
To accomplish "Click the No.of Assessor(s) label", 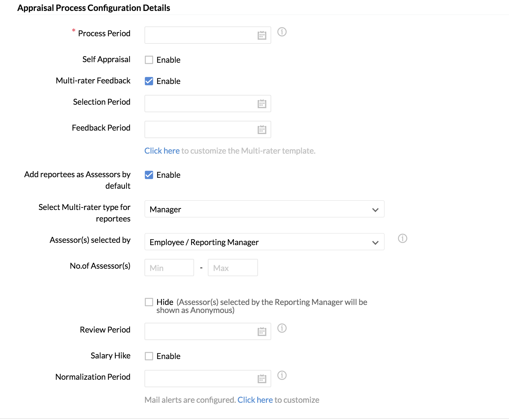I will (x=100, y=266).
